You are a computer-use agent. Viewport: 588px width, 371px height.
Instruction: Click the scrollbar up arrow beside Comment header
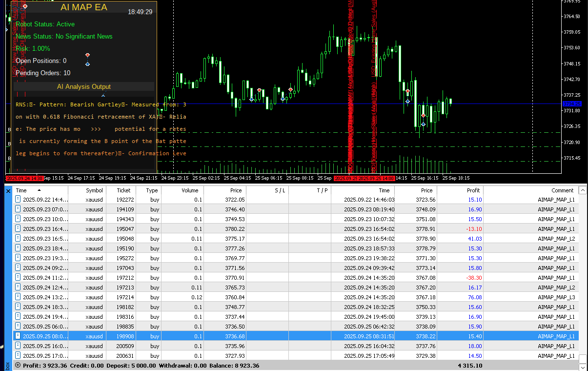click(x=583, y=190)
